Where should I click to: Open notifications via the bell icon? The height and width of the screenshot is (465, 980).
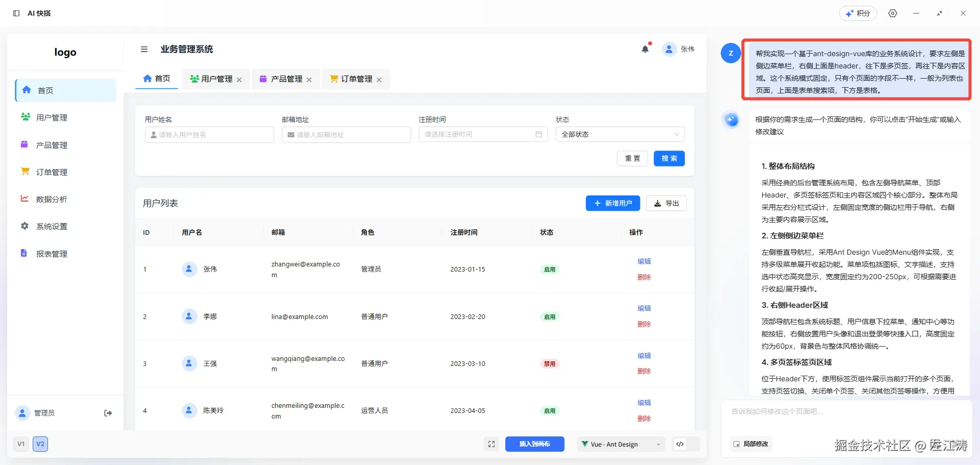point(645,49)
